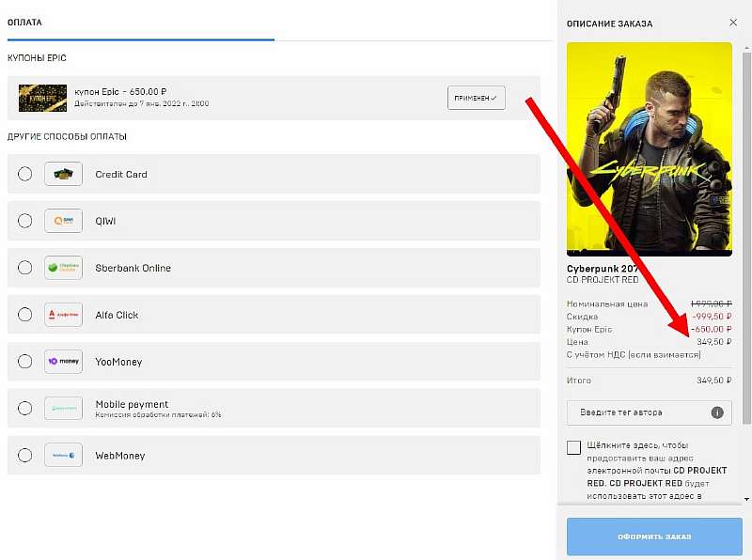Select WebMoney radio button

(25, 455)
